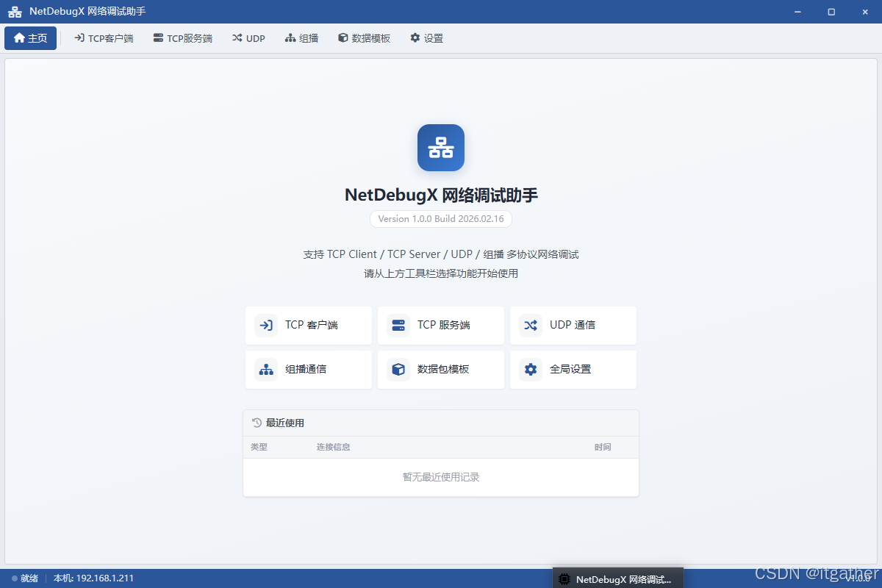Screen dimensions: 882x588
Task: Click the 连接信息 column header
Action: [x=334, y=447]
